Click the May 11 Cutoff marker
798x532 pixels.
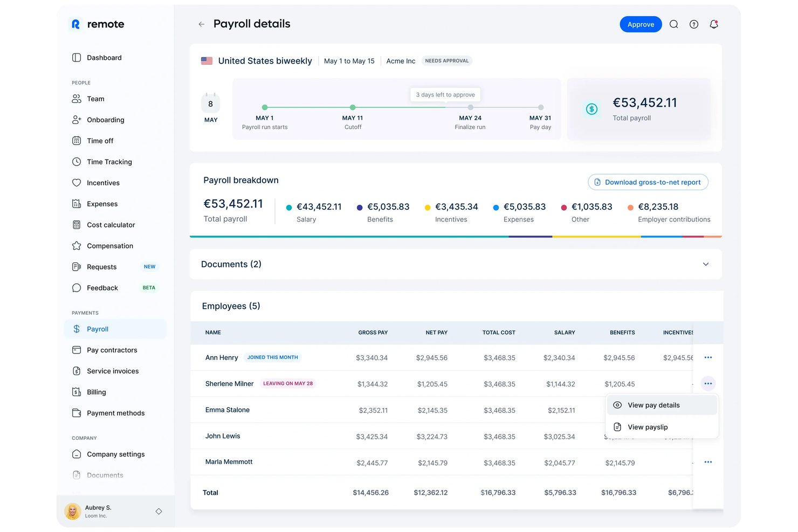click(x=353, y=107)
